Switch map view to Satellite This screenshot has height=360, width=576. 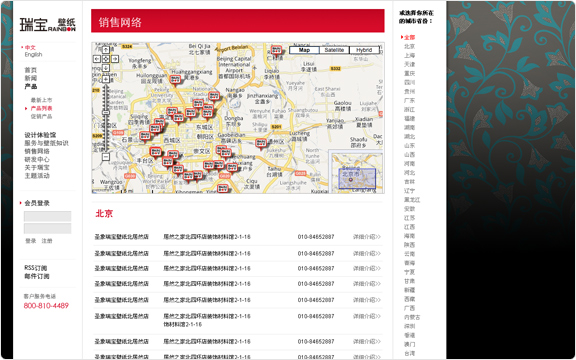click(334, 50)
